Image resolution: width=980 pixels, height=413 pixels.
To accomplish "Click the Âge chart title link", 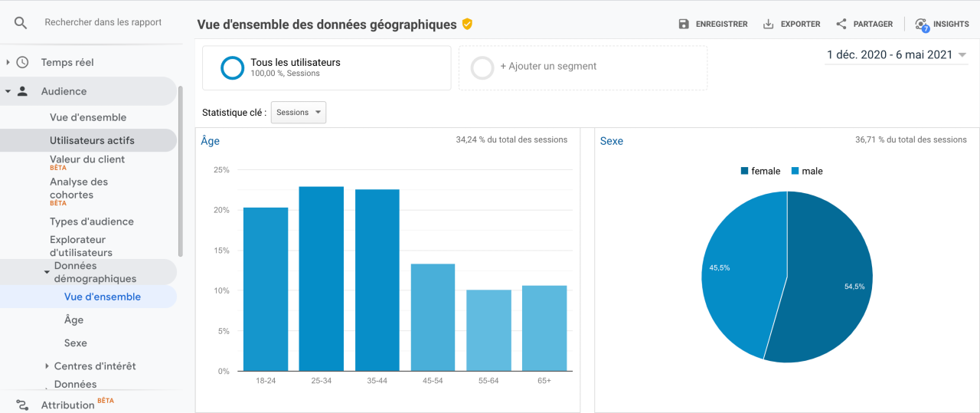I will 211,141.
